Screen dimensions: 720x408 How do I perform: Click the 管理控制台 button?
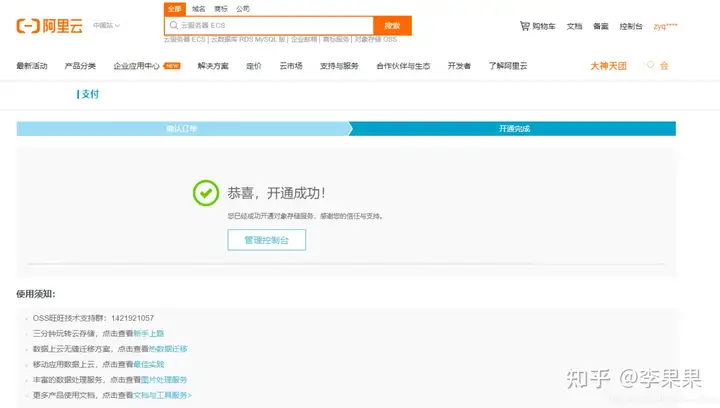click(x=267, y=240)
